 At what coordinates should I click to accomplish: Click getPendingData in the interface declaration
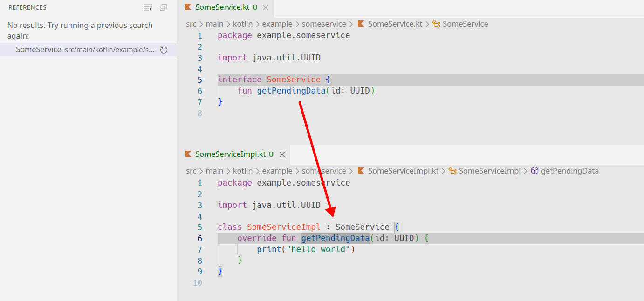291,91
